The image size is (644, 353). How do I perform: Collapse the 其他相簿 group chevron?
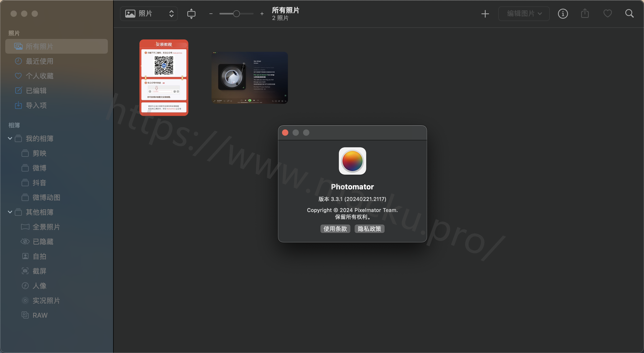click(10, 212)
